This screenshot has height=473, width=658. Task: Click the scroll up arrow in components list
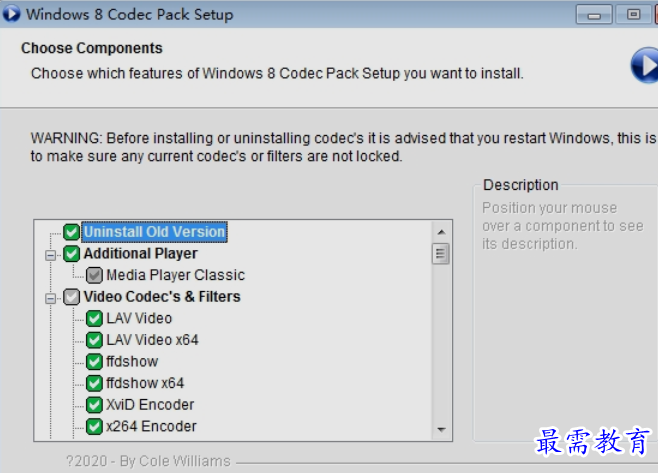pyautogui.click(x=441, y=232)
